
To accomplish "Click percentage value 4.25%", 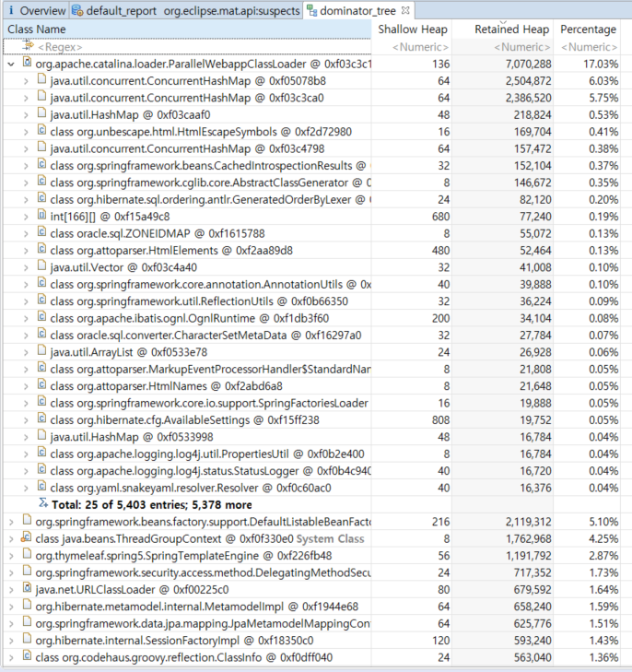I will [603, 538].
